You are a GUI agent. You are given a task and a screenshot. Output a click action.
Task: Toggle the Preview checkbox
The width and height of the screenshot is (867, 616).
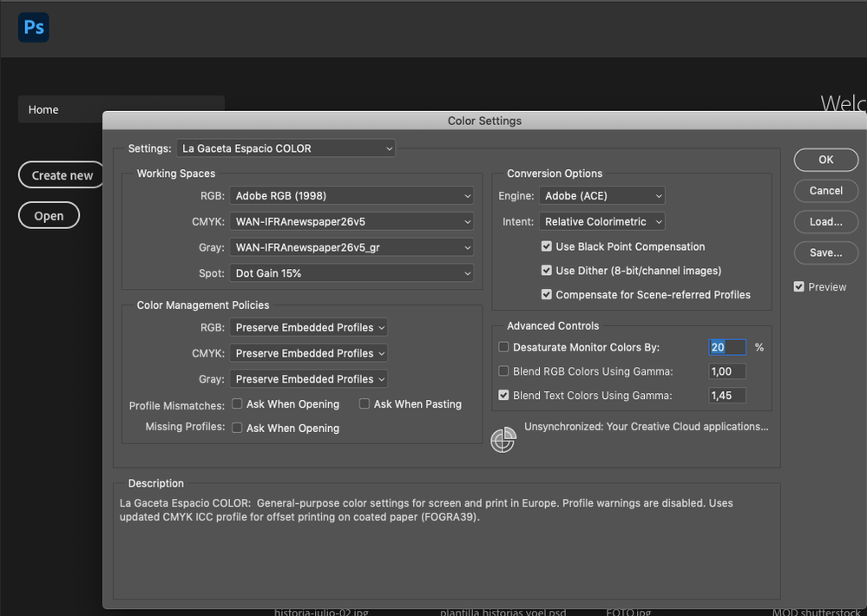799,286
